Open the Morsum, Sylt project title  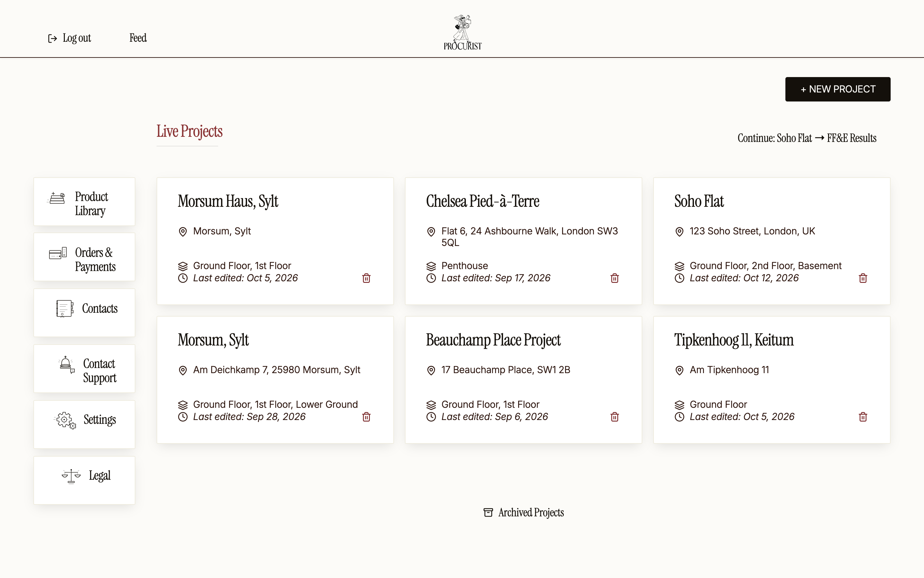click(213, 340)
